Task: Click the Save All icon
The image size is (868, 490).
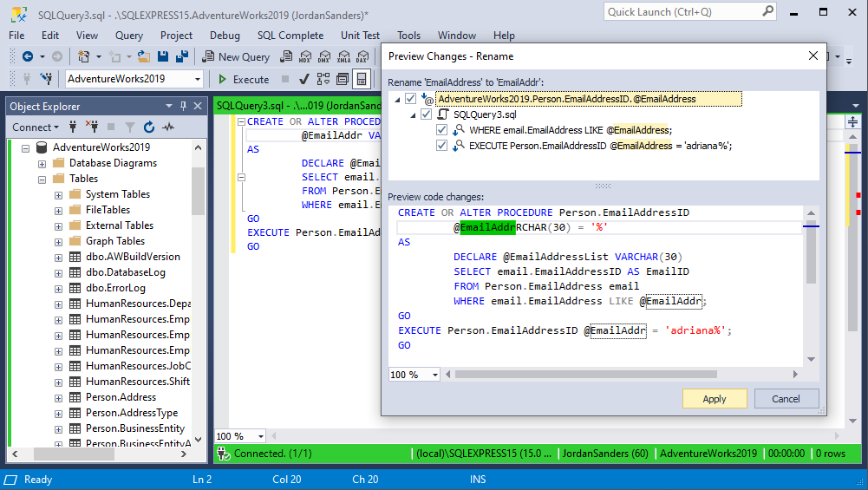Action: click(181, 56)
